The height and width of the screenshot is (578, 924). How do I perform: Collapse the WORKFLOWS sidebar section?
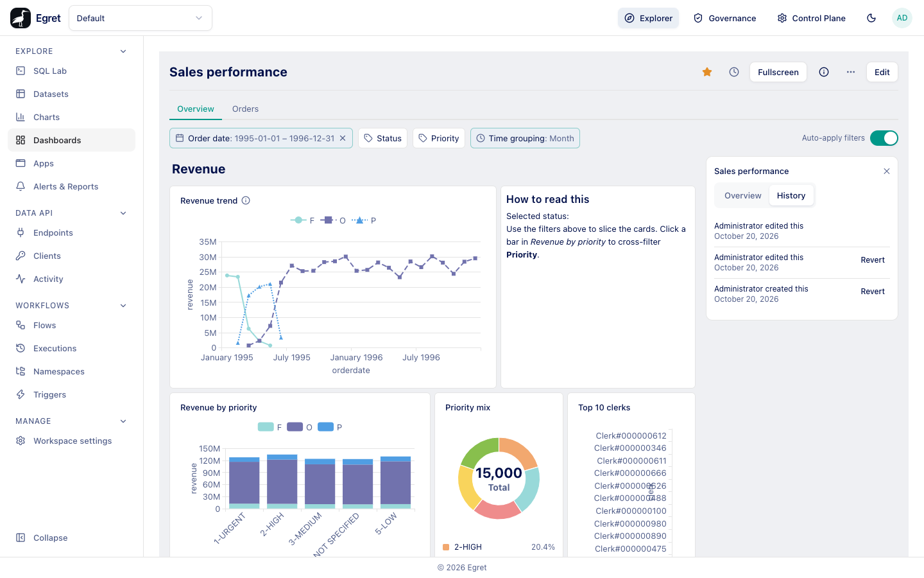(123, 306)
